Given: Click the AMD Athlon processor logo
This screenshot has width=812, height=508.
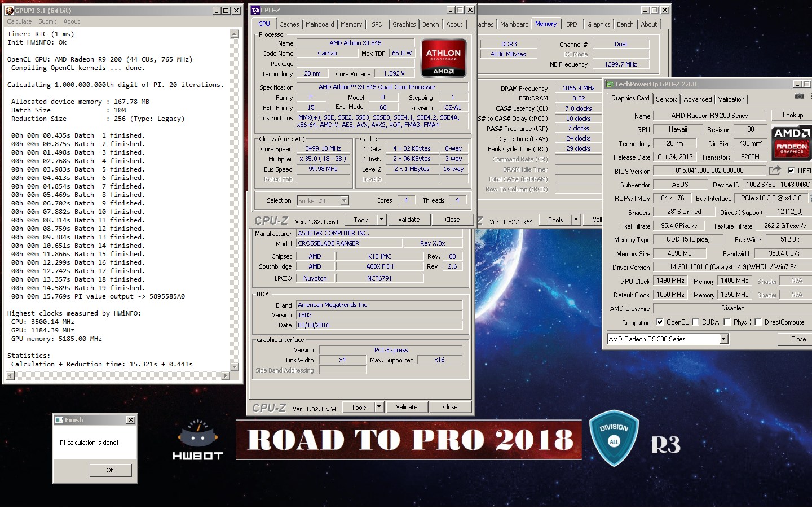Looking at the screenshot, I should (x=443, y=58).
